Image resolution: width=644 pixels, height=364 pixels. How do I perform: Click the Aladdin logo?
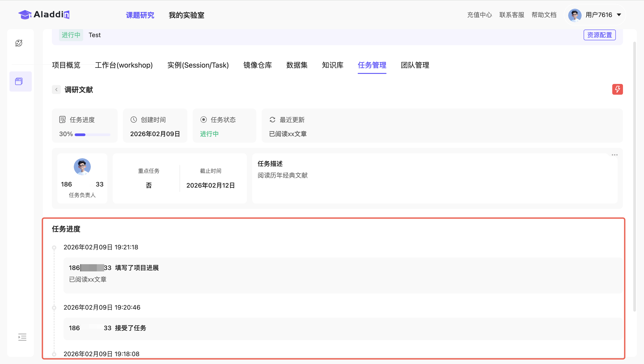click(x=44, y=15)
